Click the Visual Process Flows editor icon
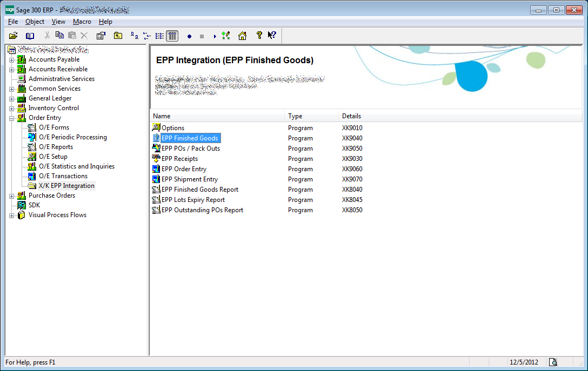 click(226, 36)
